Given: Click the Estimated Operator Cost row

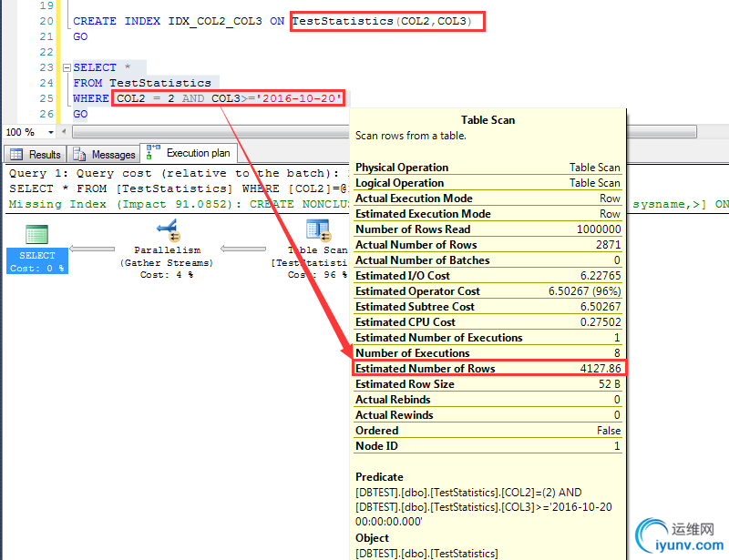Looking at the screenshot, I should [488, 291].
